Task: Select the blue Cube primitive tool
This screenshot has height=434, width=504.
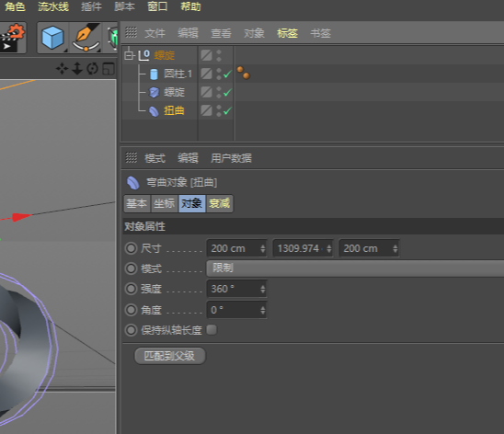Action: tap(52, 38)
